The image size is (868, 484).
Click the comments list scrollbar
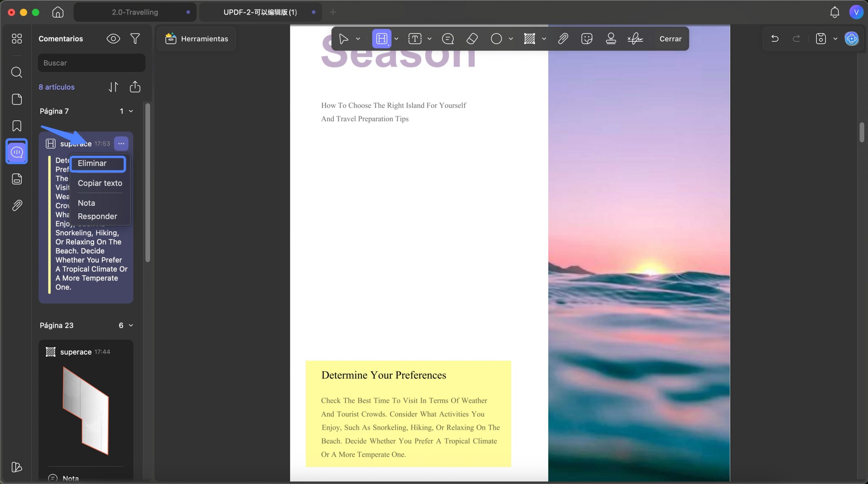coord(147,183)
